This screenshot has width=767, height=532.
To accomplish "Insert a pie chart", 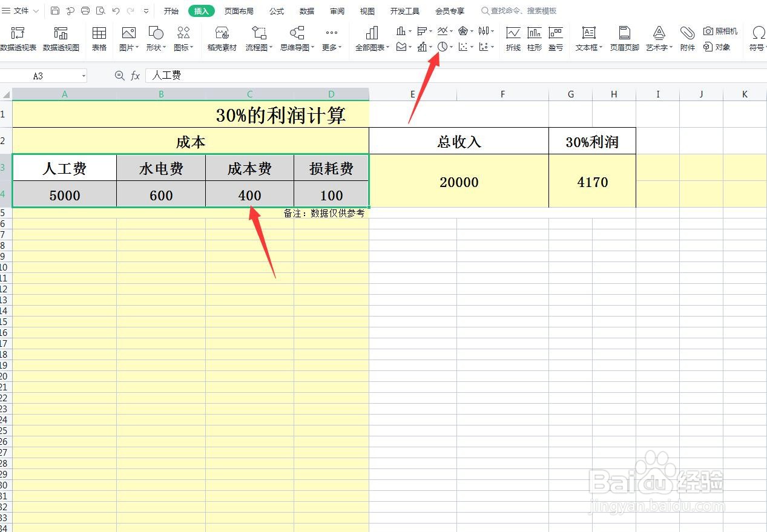I will 444,47.
